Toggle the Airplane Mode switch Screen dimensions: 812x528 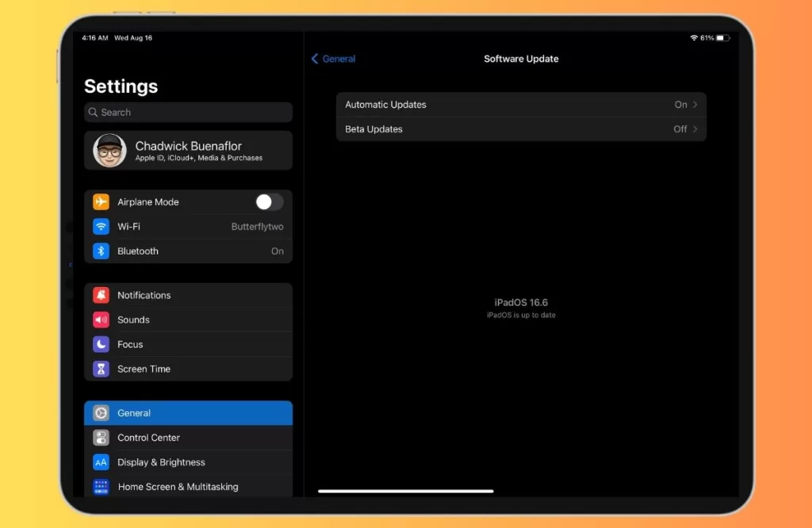[x=269, y=202]
